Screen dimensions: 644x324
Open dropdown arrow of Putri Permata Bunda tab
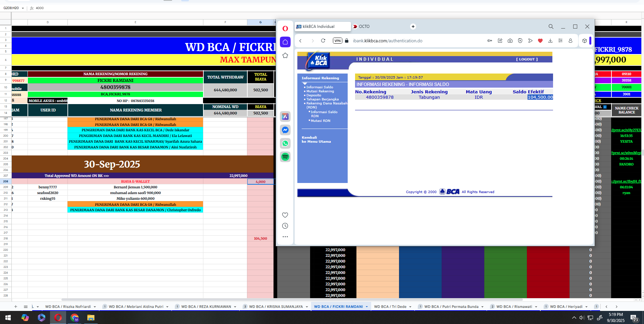point(482,307)
